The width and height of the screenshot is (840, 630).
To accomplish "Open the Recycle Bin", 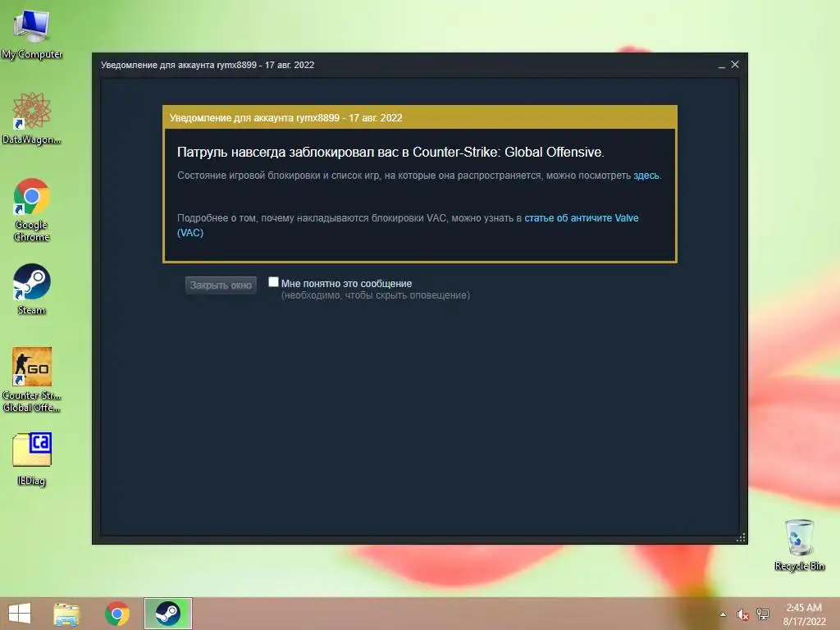I will 799,545.
